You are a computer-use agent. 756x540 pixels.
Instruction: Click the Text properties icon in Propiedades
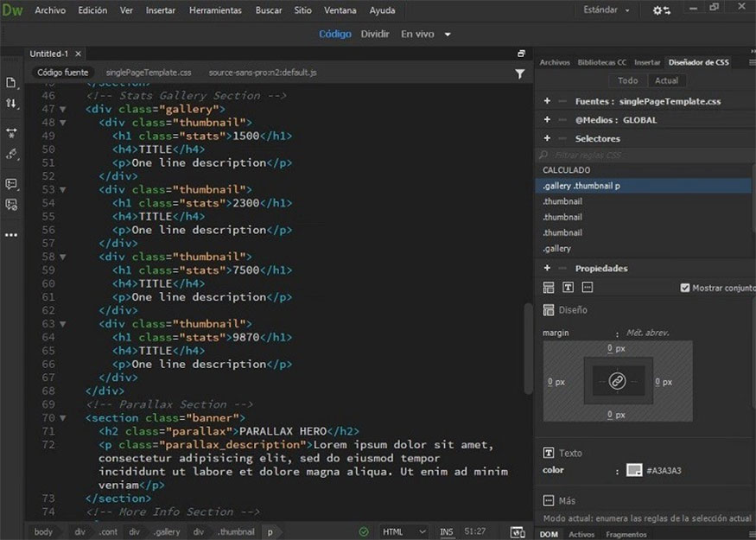[569, 288]
